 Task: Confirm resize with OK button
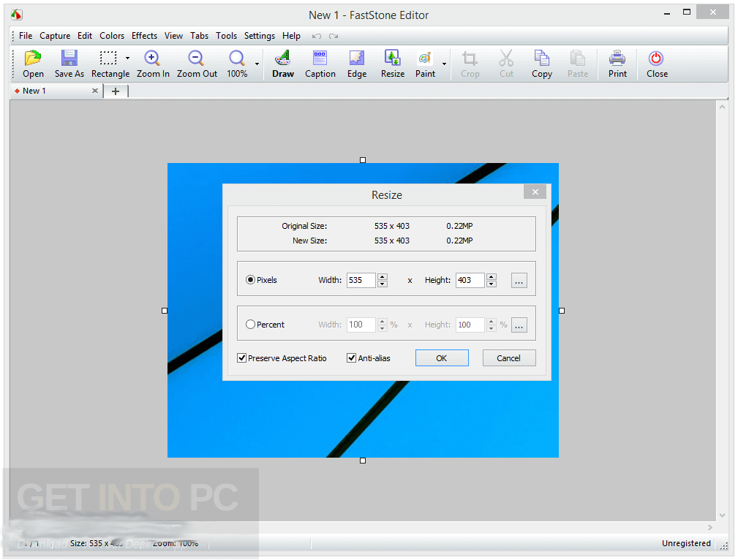click(442, 358)
